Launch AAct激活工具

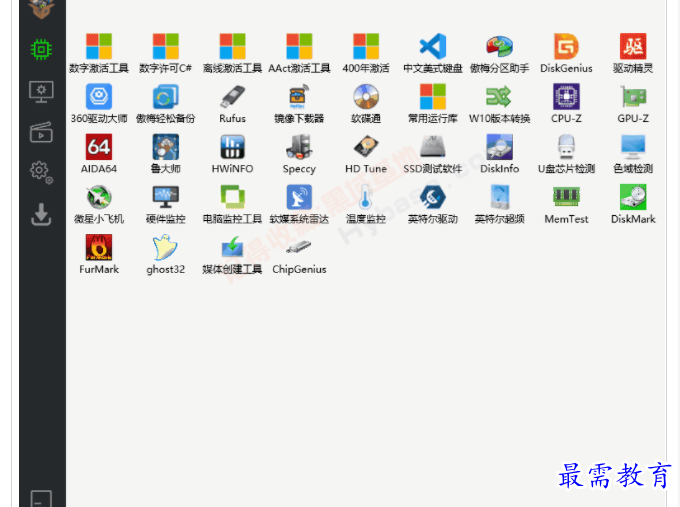click(x=299, y=53)
